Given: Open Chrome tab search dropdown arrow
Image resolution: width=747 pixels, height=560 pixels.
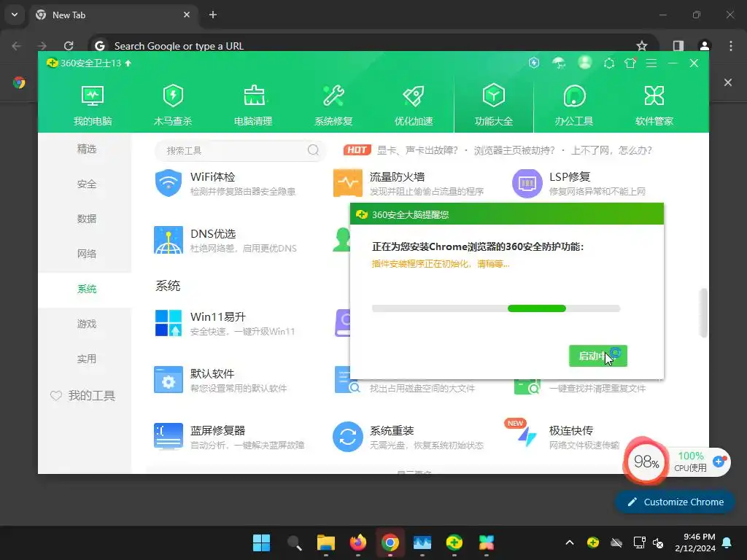Looking at the screenshot, I should 15,15.
